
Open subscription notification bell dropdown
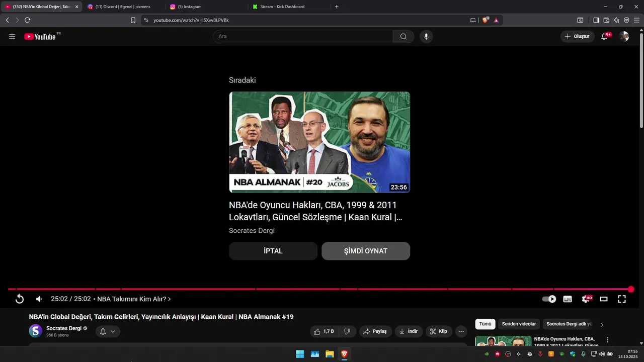tap(108, 331)
